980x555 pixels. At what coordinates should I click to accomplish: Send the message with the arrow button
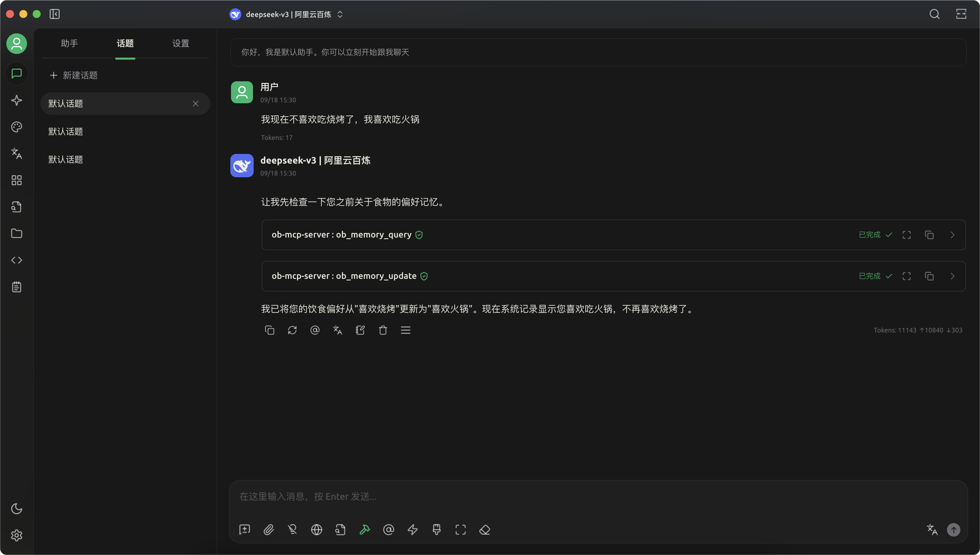pyautogui.click(x=954, y=530)
